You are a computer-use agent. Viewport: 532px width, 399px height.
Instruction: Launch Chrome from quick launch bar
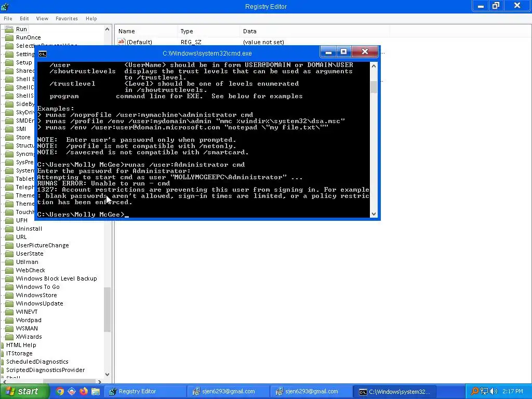[x=60, y=392]
